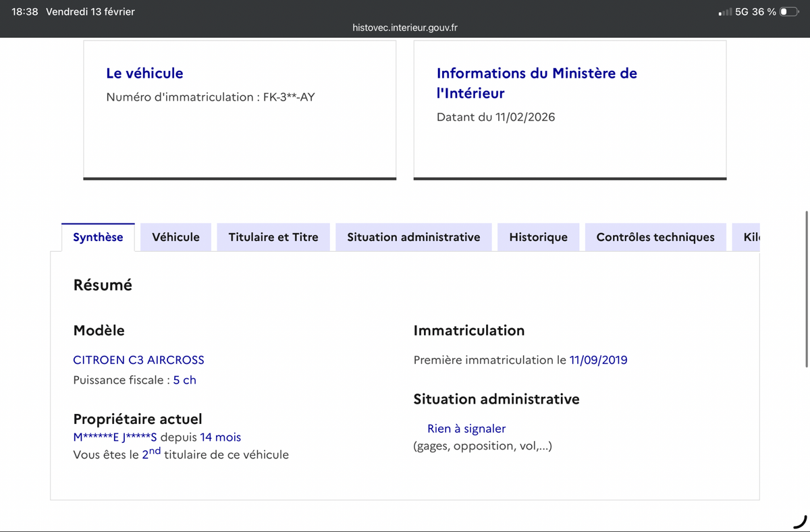Show the Historique tab

coord(538,237)
